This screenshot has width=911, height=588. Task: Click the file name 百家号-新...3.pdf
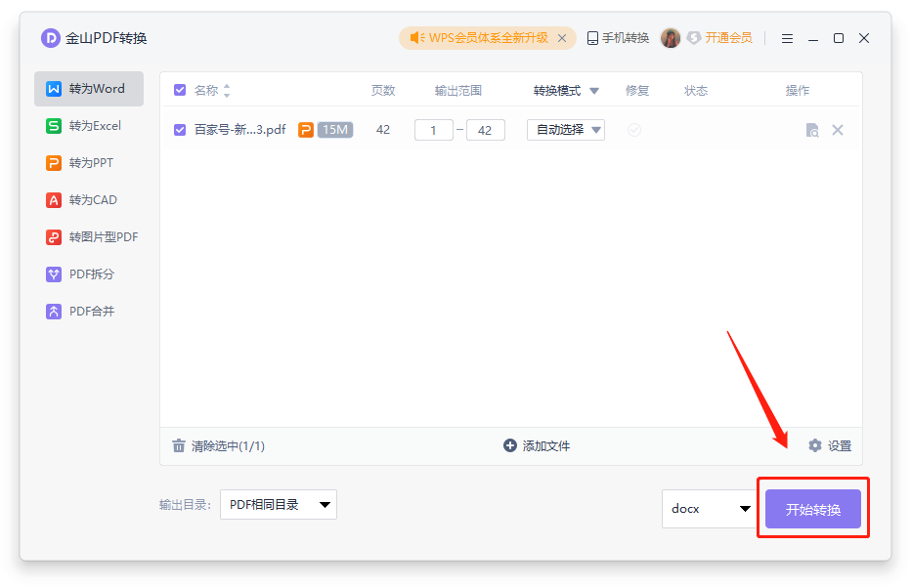(239, 130)
